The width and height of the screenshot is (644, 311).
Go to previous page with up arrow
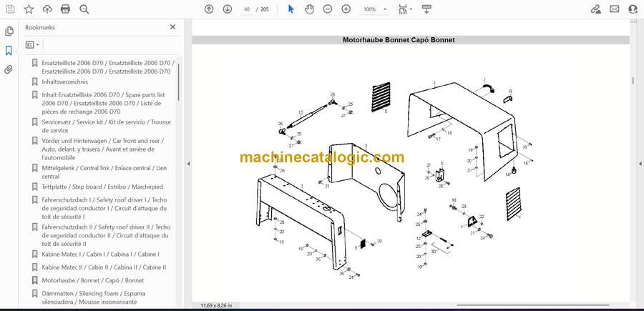pos(209,9)
